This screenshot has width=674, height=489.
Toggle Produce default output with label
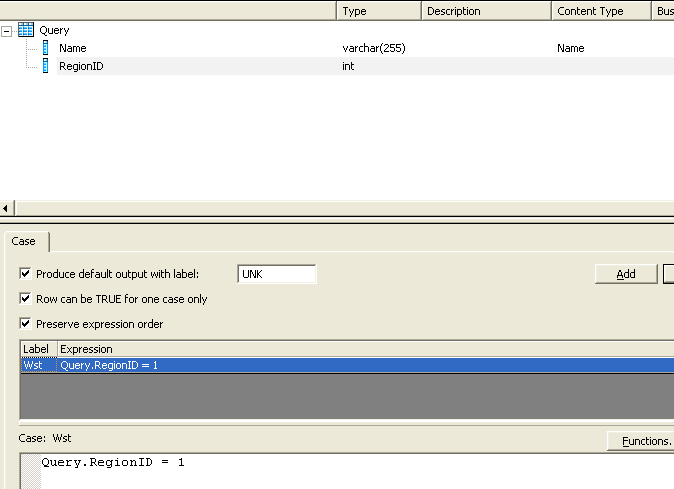(25, 273)
